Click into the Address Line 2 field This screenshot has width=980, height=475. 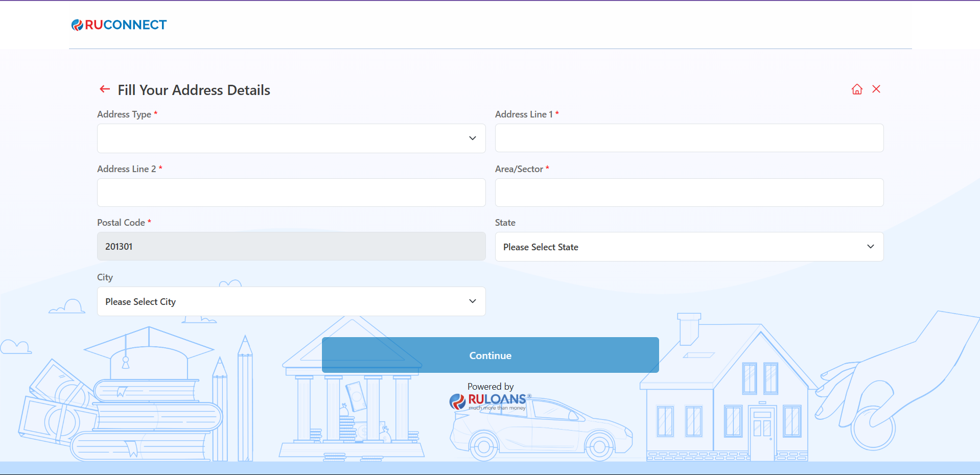pos(291,193)
